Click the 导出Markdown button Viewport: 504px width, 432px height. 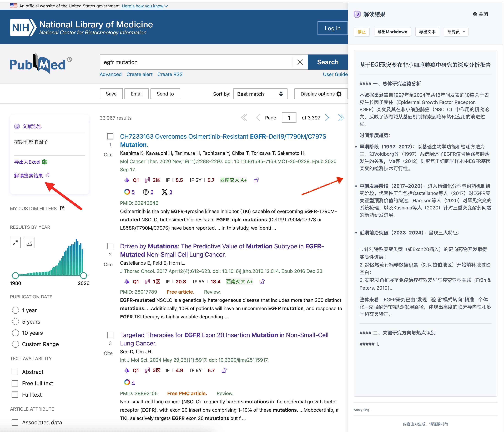tap(392, 32)
